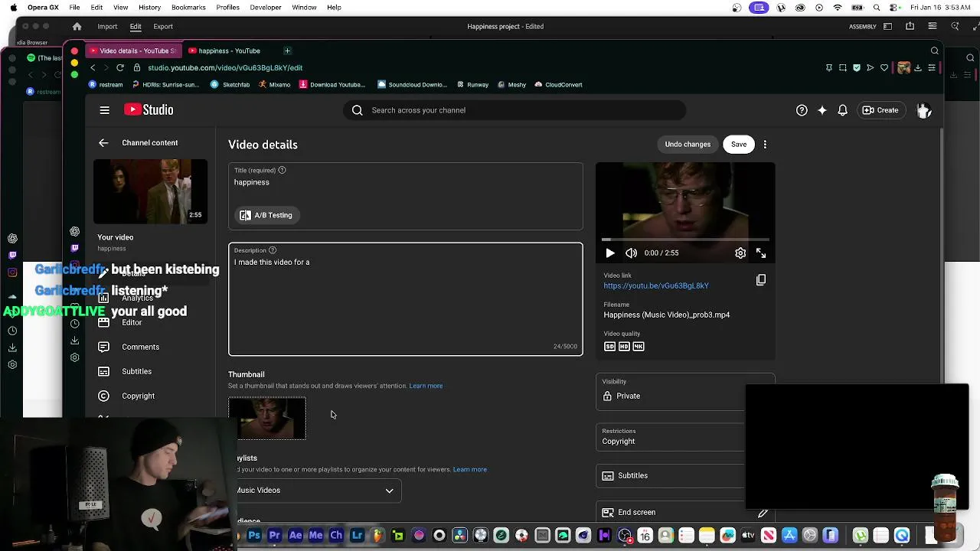Open the notifications bell
980x551 pixels.
pyautogui.click(x=842, y=110)
